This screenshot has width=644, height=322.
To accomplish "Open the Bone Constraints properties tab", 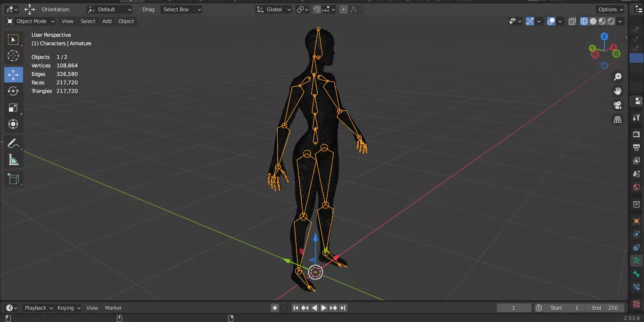I will [636, 287].
